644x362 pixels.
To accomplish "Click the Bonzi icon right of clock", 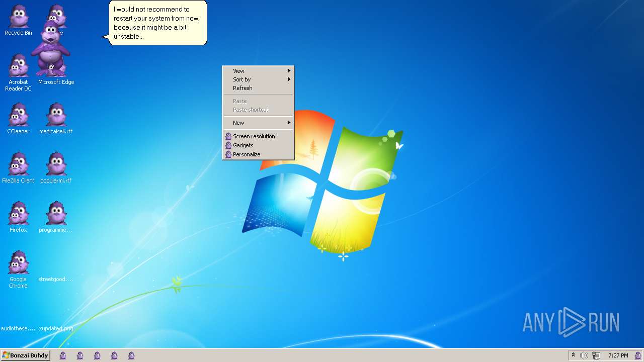I will 638,355.
